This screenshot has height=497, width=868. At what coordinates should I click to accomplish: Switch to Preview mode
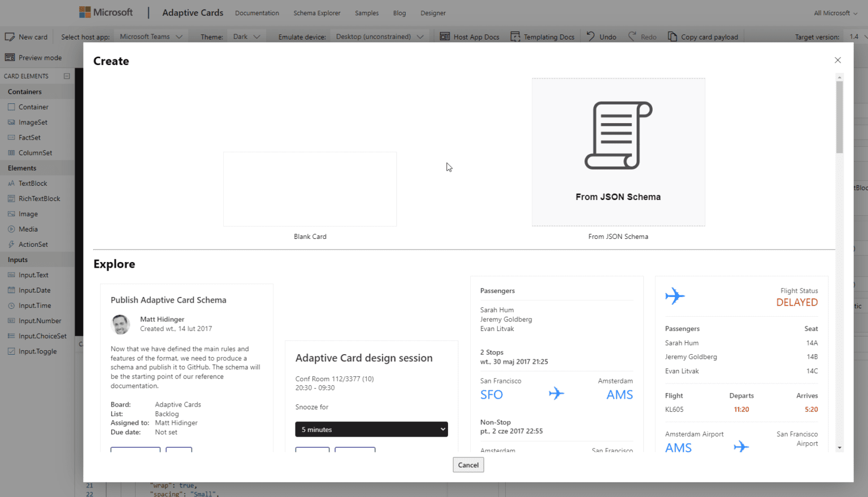(35, 57)
